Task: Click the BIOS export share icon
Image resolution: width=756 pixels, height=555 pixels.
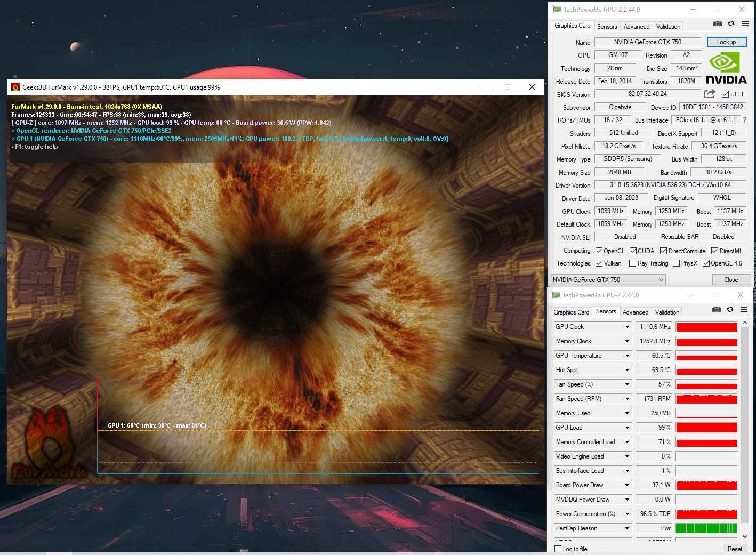Action: click(x=710, y=94)
